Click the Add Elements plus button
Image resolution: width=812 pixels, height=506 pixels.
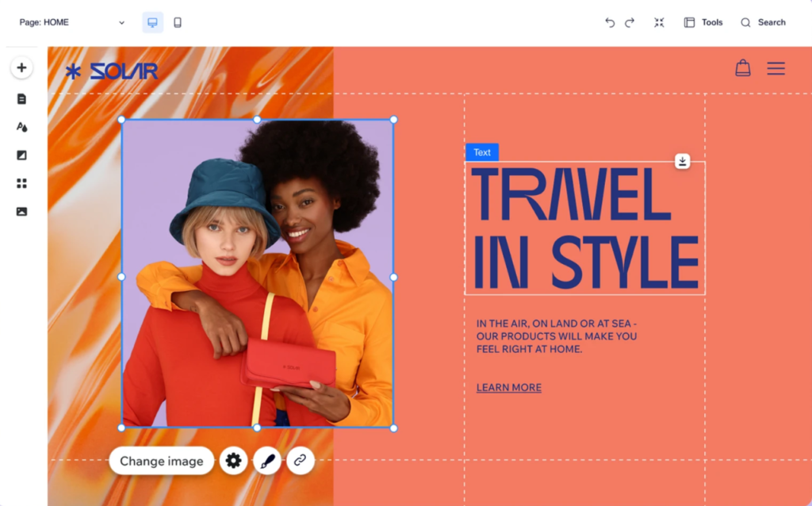(x=21, y=68)
